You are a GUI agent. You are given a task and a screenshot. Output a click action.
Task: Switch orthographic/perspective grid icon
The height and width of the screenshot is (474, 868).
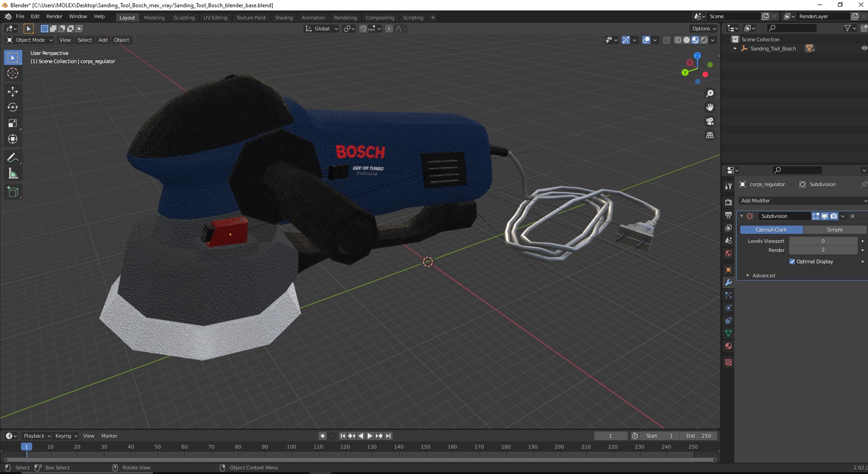710,135
